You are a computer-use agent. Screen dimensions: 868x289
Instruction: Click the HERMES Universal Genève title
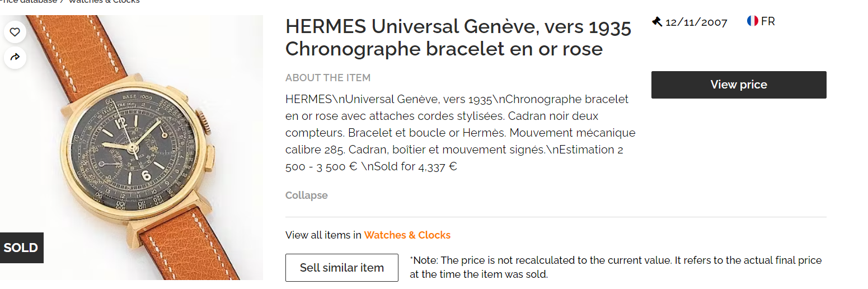pyautogui.click(x=458, y=38)
